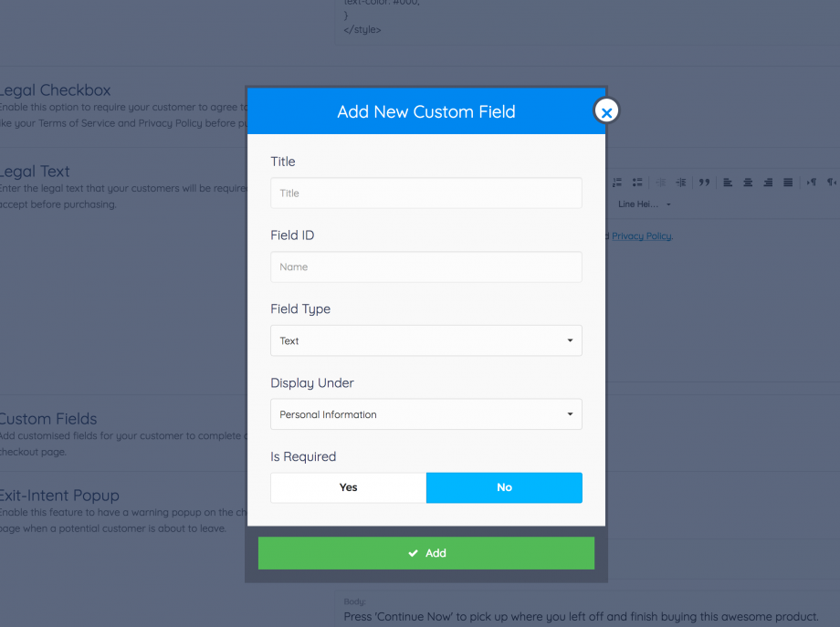The height and width of the screenshot is (627, 840).
Task: Set left-to-right paragraph direction
Action: 812,183
